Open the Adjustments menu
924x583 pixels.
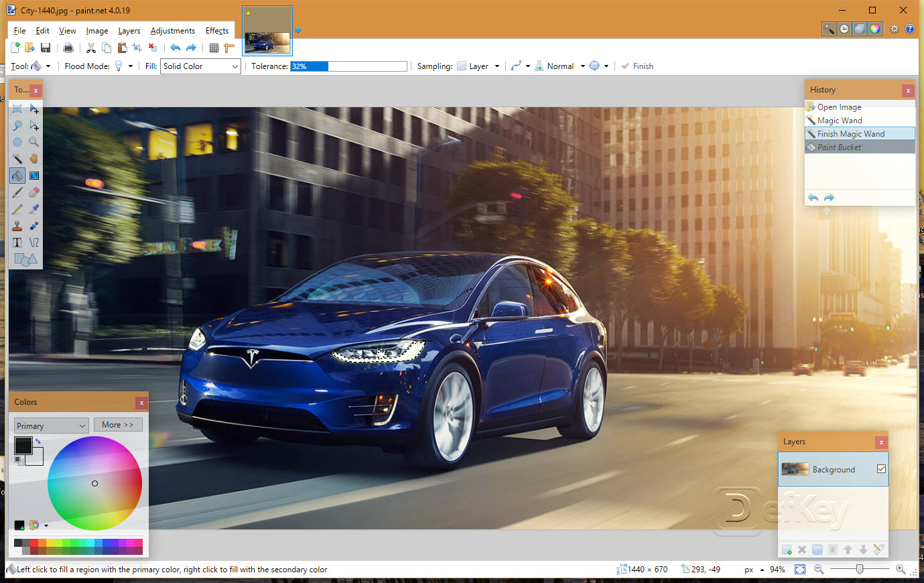pyautogui.click(x=172, y=30)
